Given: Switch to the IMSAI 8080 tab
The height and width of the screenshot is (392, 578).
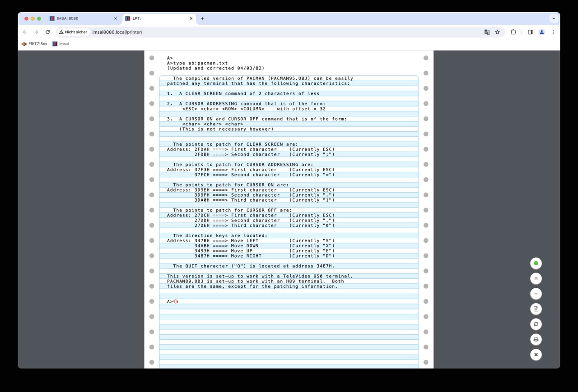Looking at the screenshot, I should (x=83, y=18).
